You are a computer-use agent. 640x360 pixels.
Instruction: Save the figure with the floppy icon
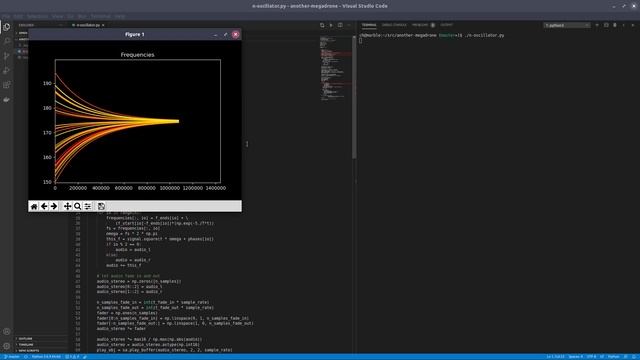click(101, 207)
